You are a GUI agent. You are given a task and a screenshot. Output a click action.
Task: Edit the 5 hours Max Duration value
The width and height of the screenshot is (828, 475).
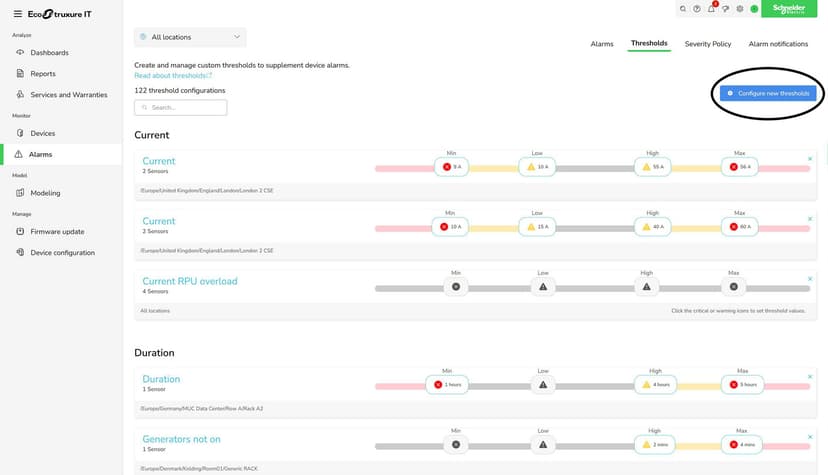pos(742,385)
